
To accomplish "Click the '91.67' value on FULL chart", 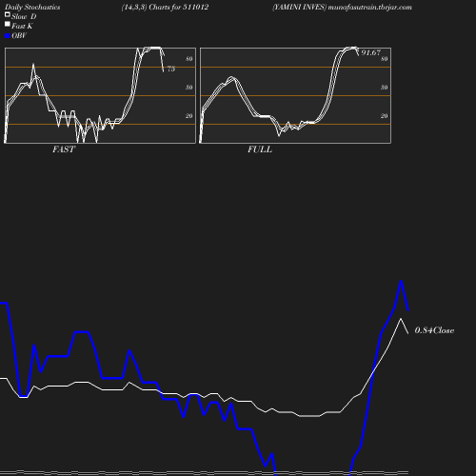I will [370, 52].
